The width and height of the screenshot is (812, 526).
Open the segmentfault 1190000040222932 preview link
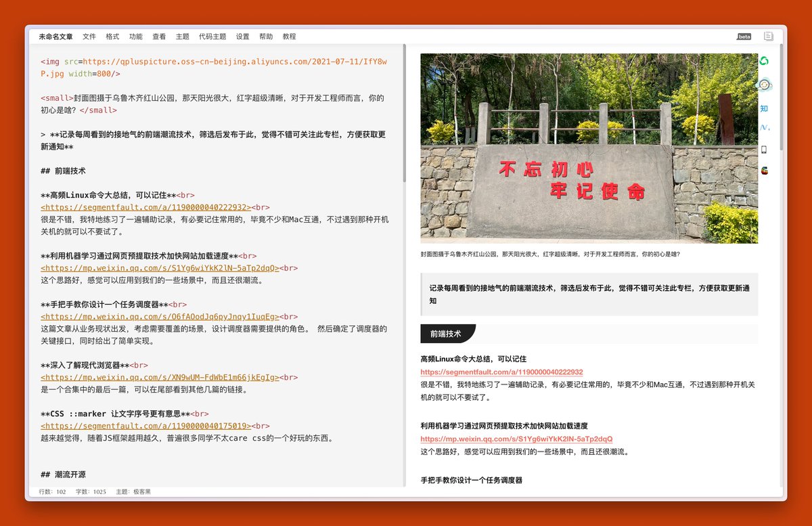tap(501, 372)
